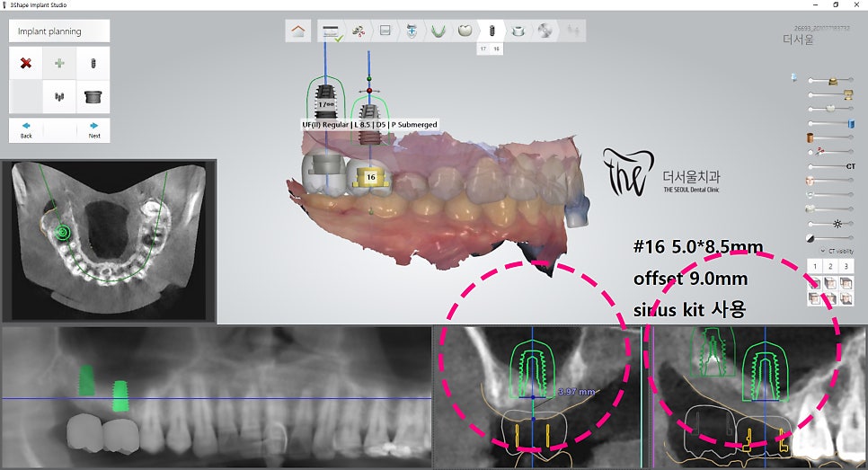868x470 pixels.
Task: Open the blue plus step in workflow bar
Action: coord(412,31)
